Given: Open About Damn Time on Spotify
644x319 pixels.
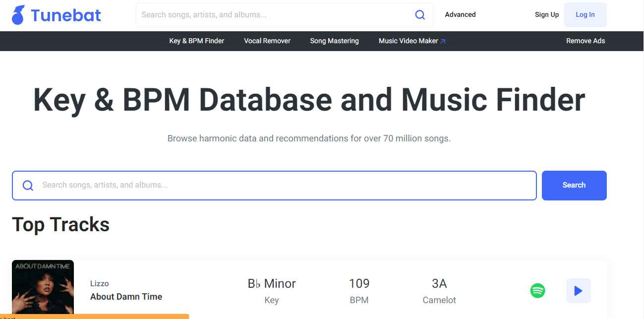Looking at the screenshot, I should coord(538,291).
